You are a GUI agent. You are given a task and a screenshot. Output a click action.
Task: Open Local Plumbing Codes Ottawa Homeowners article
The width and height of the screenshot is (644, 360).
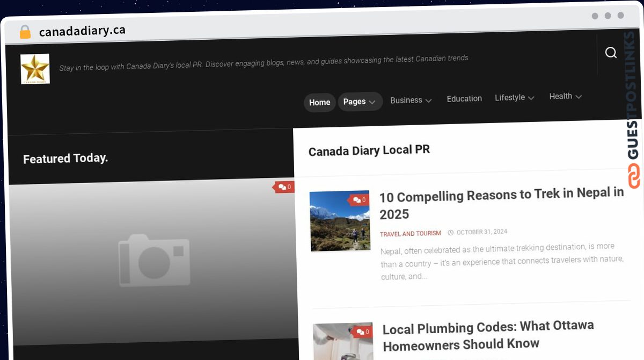pyautogui.click(x=488, y=335)
